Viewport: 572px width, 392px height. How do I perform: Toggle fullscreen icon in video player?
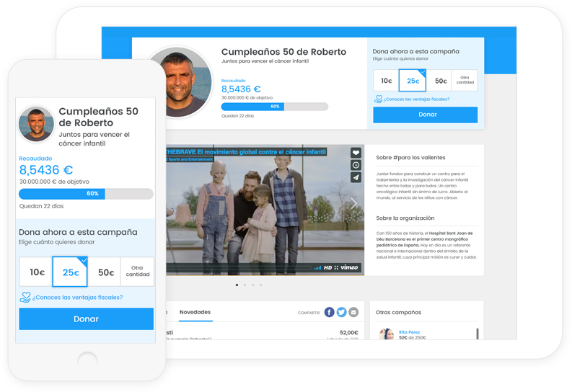[336, 268]
